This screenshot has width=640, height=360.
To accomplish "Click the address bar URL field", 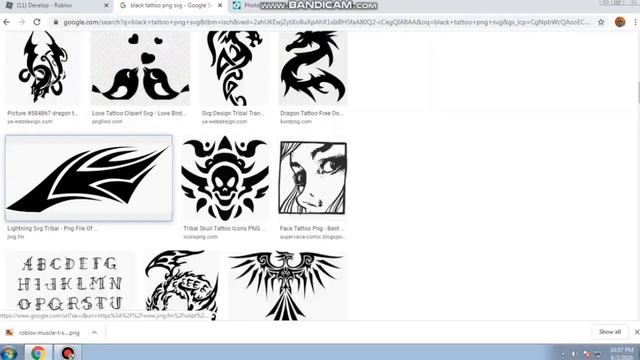I will (326, 22).
